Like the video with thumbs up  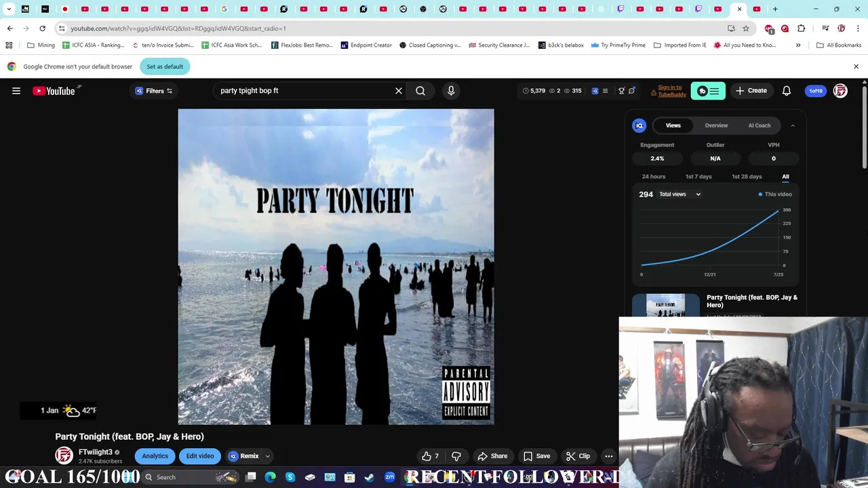pos(431,456)
